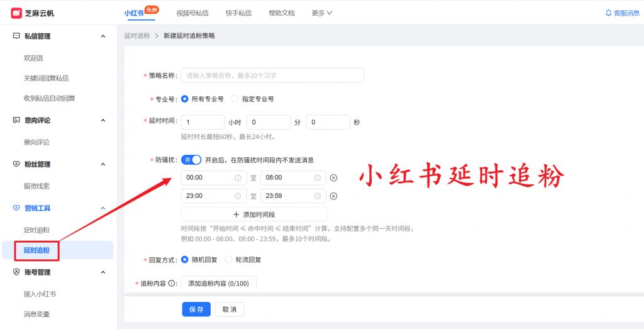Click the 芝麻云帆 logo icon
644x329 pixels.
16,13
